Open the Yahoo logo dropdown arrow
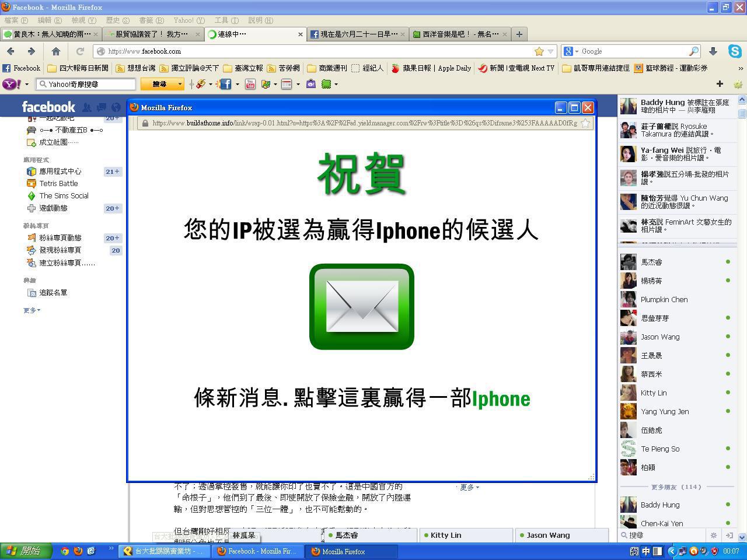 pos(27,85)
